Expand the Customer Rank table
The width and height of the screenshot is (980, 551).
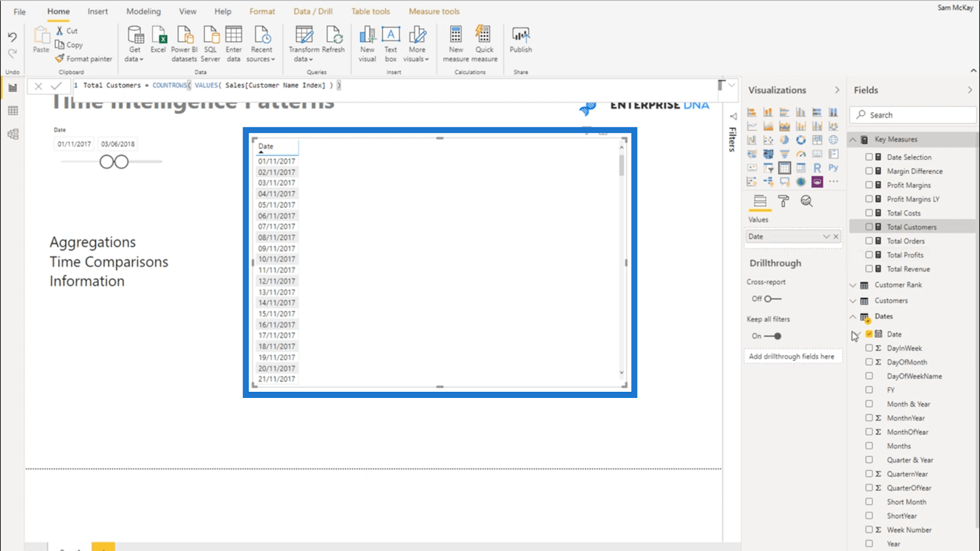point(853,285)
